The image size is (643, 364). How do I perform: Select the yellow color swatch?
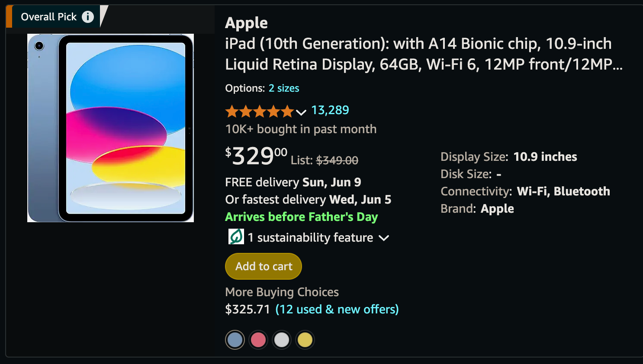point(305,339)
